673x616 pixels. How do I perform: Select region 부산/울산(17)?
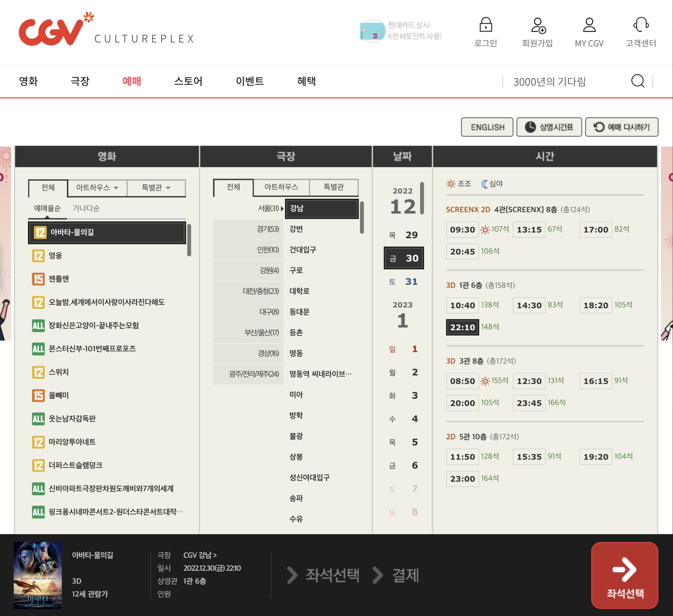point(248,333)
